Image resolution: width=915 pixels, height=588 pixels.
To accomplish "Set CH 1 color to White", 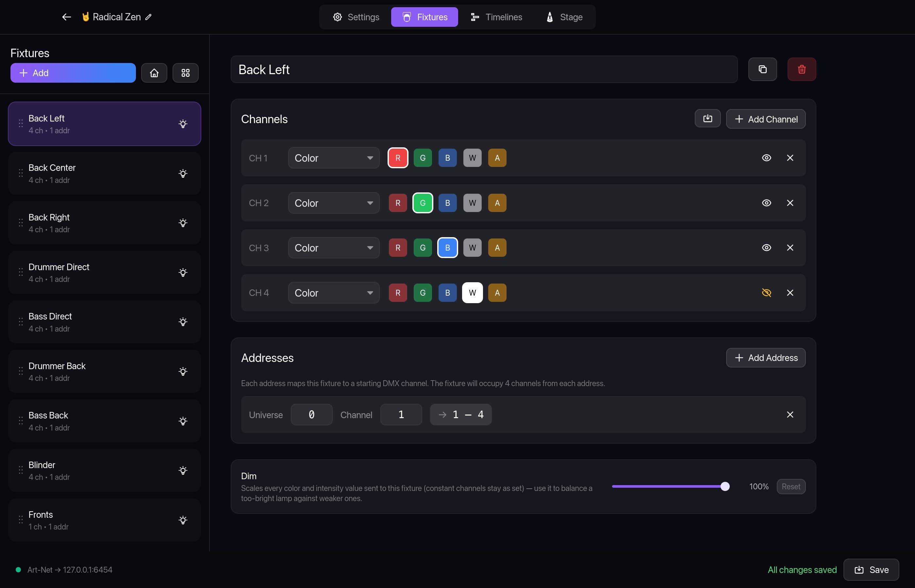I will coord(472,158).
